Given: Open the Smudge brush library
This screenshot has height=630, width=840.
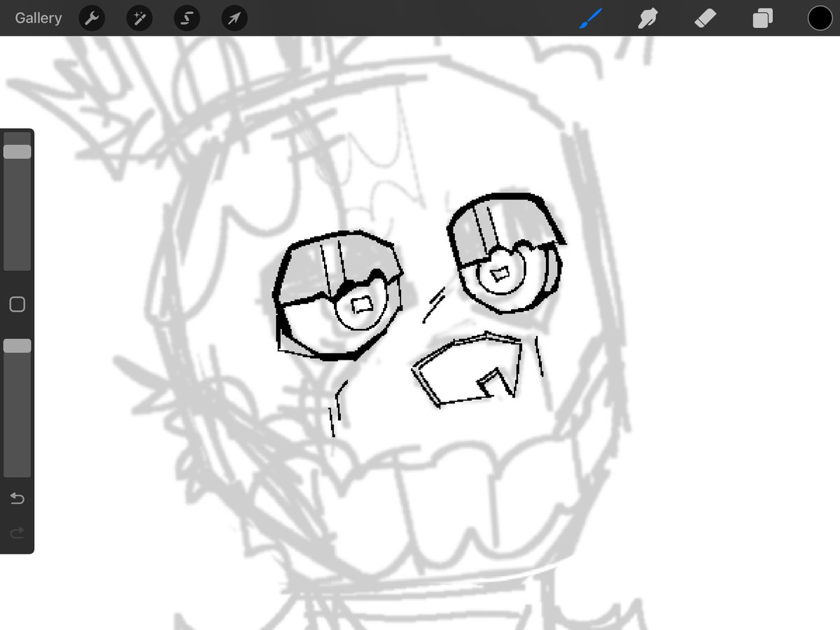Looking at the screenshot, I should [647, 18].
